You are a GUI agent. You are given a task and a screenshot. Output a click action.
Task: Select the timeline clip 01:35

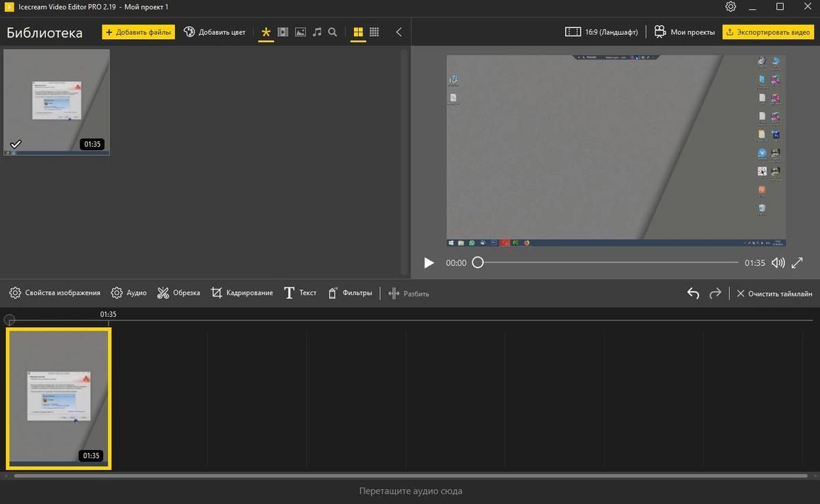click(x=59, y=399)
